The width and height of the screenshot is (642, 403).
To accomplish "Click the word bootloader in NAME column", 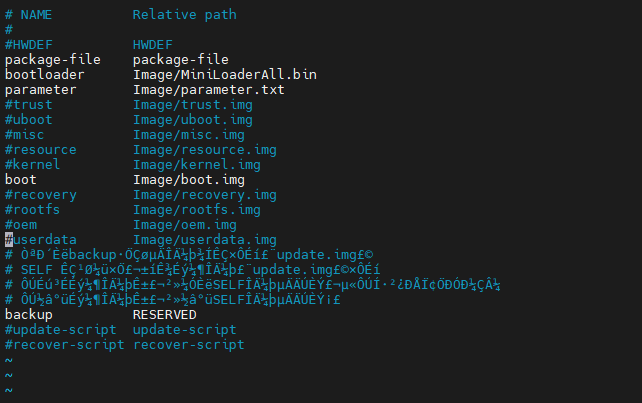I will (45, 75).
